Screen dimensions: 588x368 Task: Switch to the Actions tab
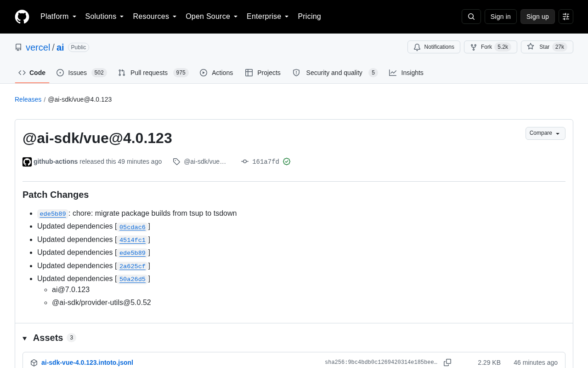click(x=216, y=73)
